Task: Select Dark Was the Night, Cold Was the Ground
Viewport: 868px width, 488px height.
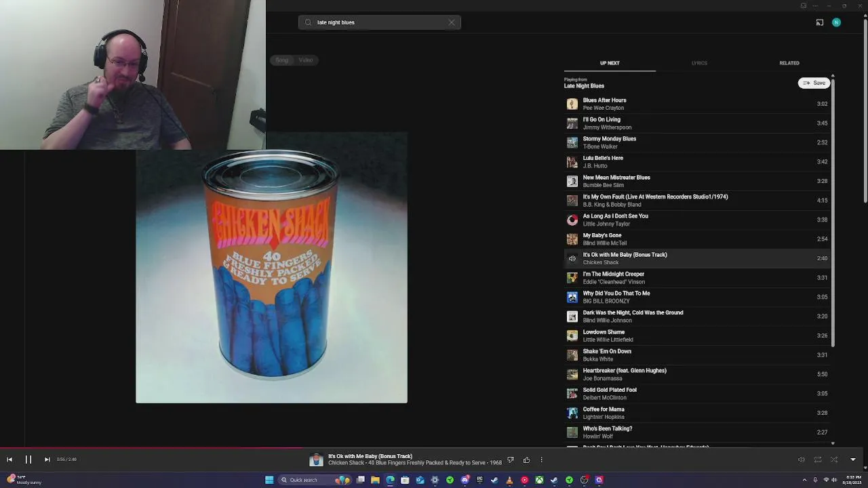Action: coord(697,317)
